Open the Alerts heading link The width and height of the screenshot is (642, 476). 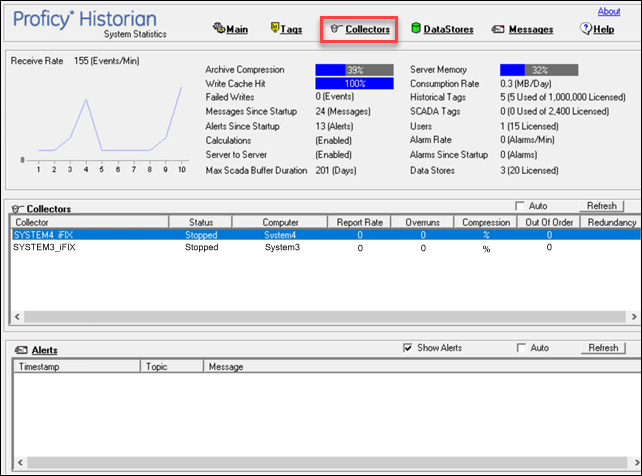(45, 350)
